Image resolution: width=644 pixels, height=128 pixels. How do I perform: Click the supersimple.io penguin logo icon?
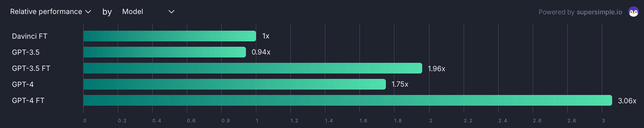[633, 12]
